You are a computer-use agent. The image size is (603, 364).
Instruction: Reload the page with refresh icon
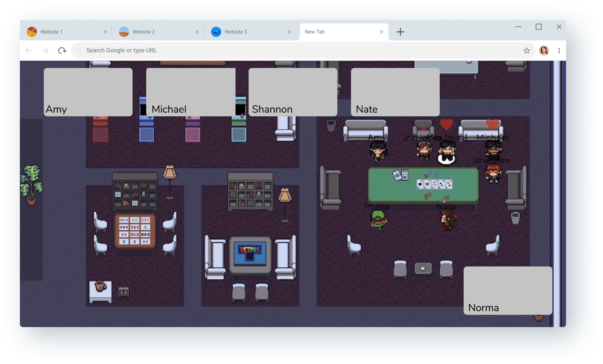pyautogui.click(x=62, y=51)
